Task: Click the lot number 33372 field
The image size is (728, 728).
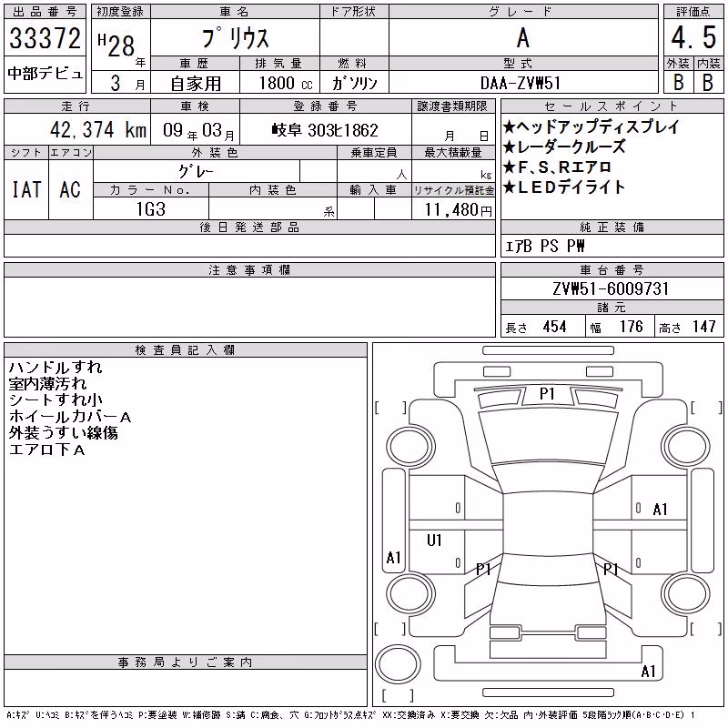Action: tap(45, 37)
